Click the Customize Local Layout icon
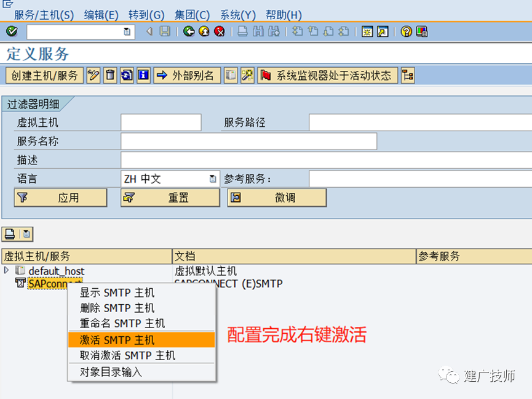The width and height of the screenshot is (532, 399). 422,31
